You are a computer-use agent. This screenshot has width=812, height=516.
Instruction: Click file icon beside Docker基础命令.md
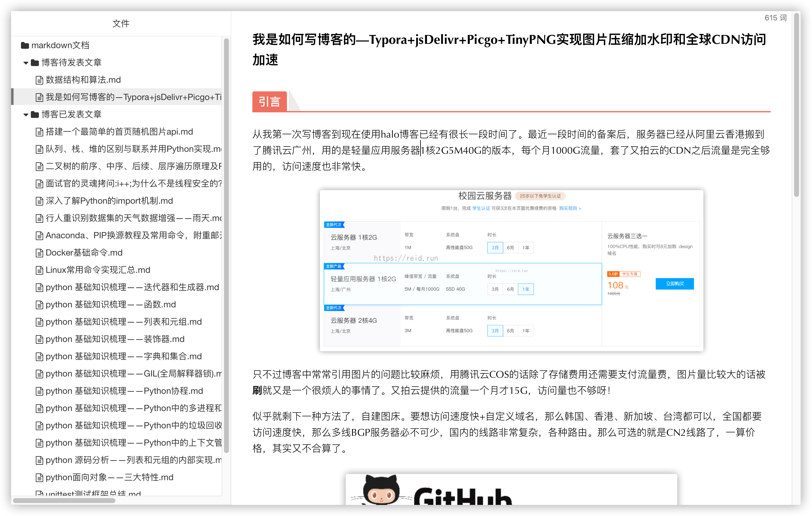click(39, 253)
